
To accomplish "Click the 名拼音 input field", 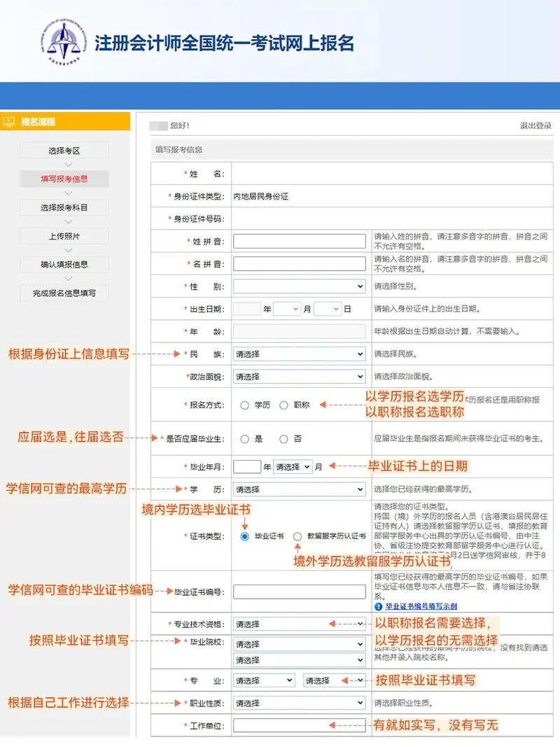I will (x=299, y=264).
